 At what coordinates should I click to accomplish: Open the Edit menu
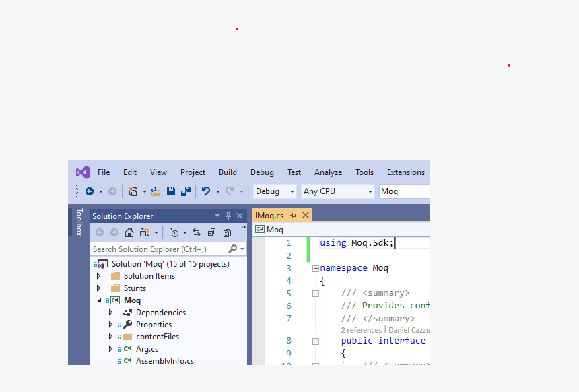point(130,172)
